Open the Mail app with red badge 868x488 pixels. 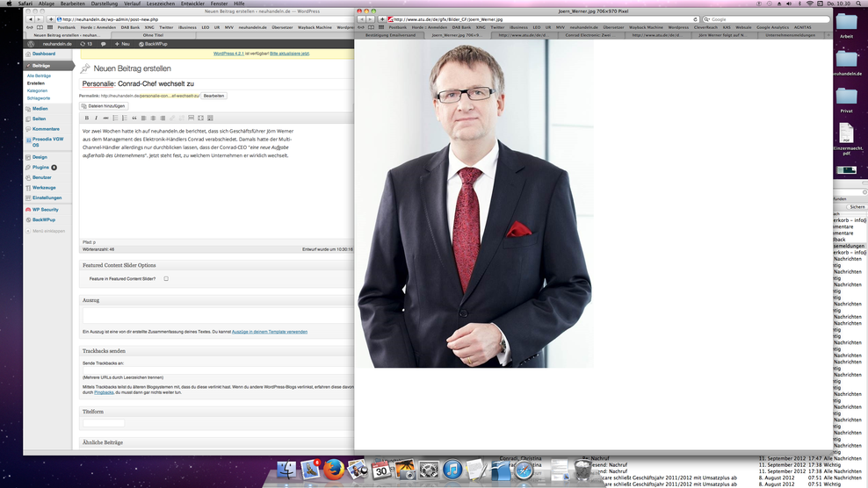pyautogui.click(x=310, y=470)
